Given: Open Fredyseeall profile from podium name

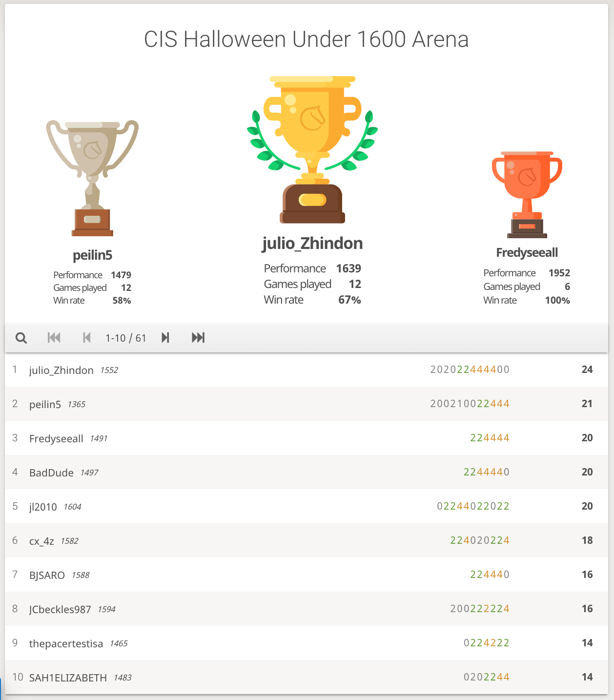Looking at the screenshot, I should (x=527, y=252).
